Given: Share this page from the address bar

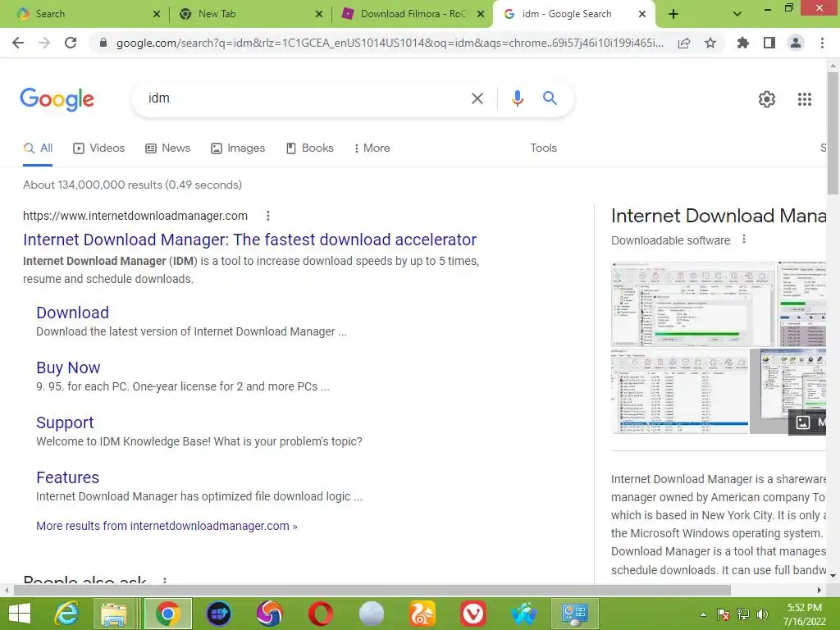Looking at the screenshot, I should point(684,43).
